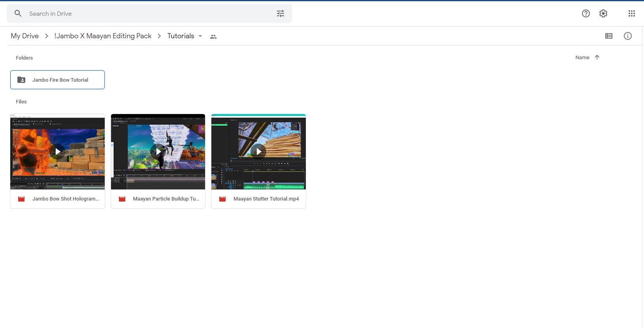Select the Jambo Bow Shot Hologram thumbnail

point(58,152)
